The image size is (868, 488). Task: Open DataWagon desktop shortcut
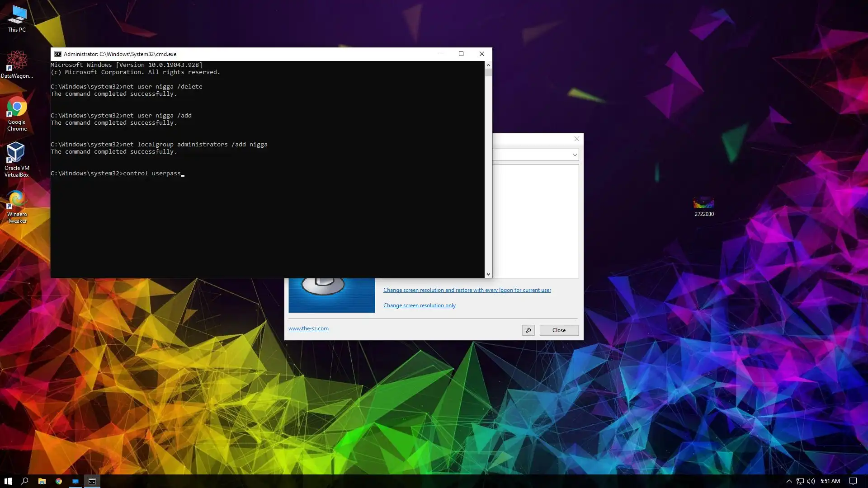coord(17,63)
